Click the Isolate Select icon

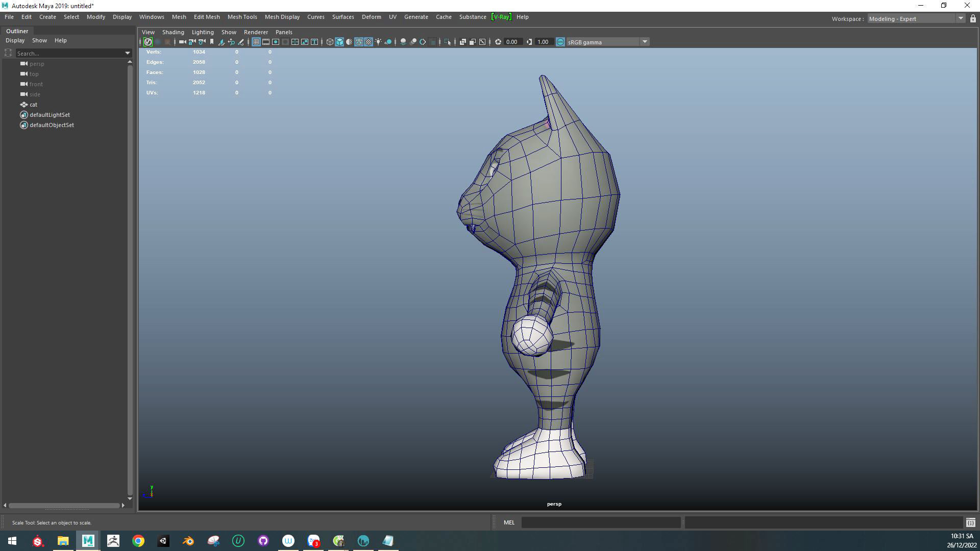448,42
